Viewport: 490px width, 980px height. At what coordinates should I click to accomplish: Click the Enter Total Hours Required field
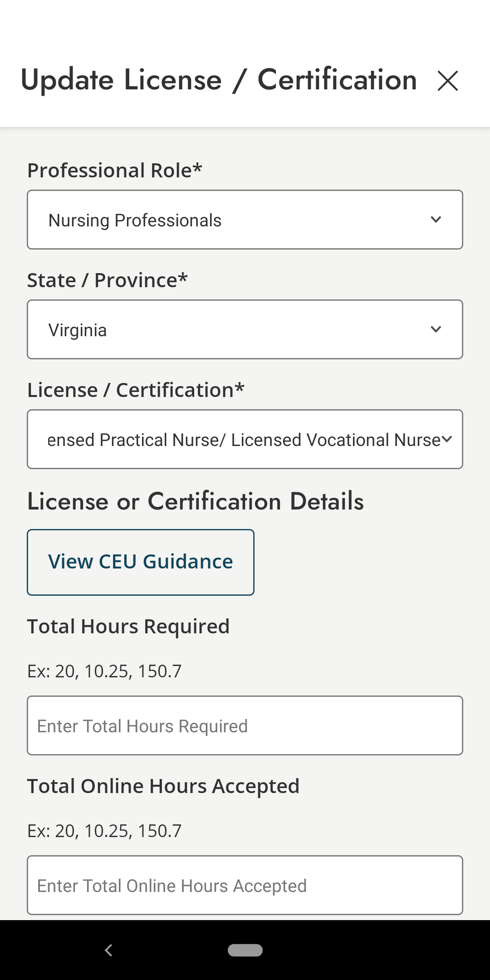tap(245, 725)
